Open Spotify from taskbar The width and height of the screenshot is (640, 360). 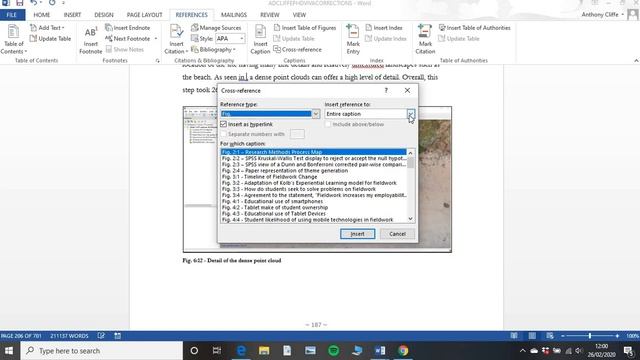tap(333, 351)
